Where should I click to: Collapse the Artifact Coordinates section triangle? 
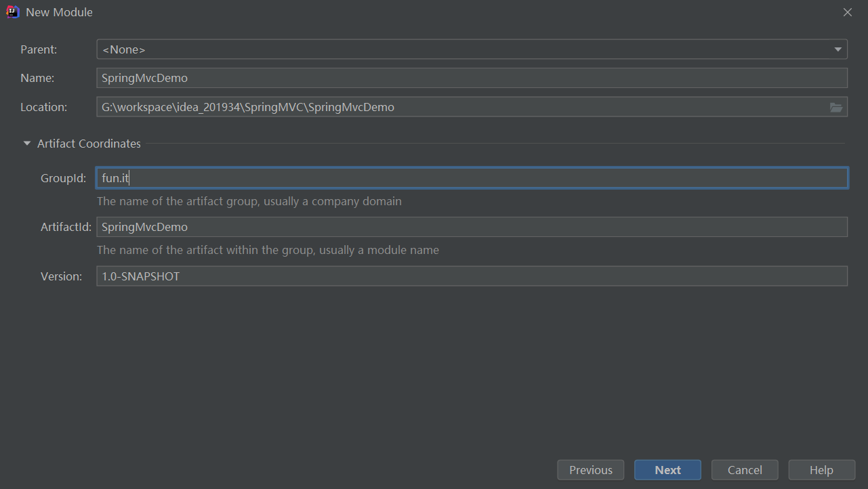[x=27, y=144]
